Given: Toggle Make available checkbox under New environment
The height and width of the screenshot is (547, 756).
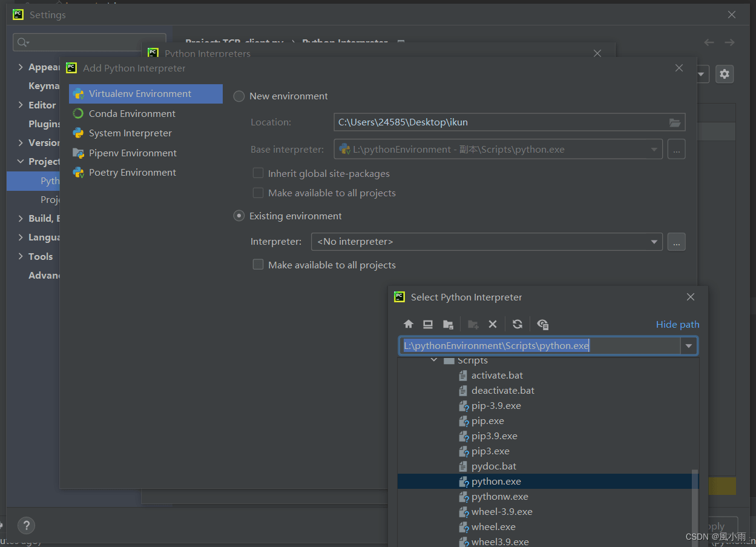Looking at the screenshot, I should 258,193.
